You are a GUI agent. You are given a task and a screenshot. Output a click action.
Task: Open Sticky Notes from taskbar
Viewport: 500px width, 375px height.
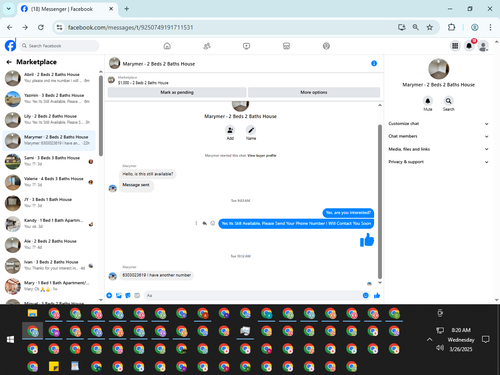pyautogui.click(x=54, y=366)
